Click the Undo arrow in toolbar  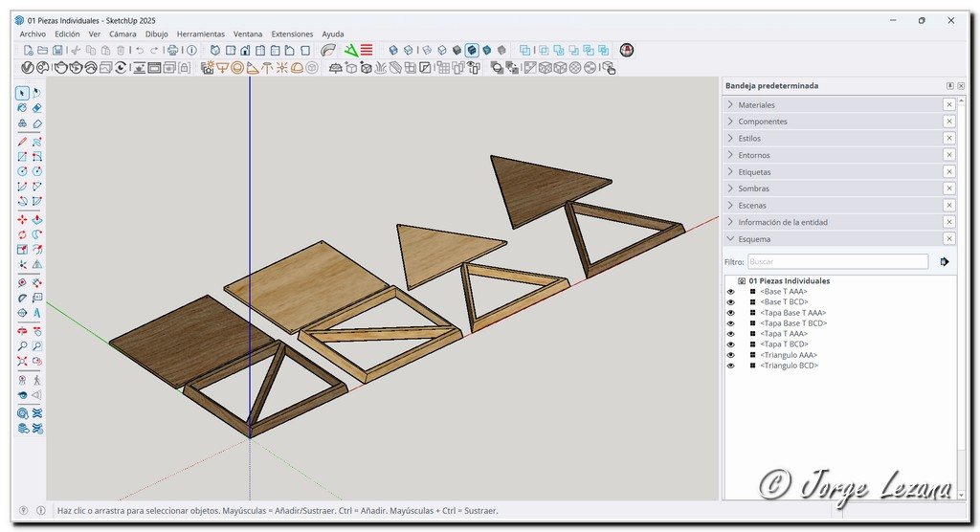click(x=139, y=50)
